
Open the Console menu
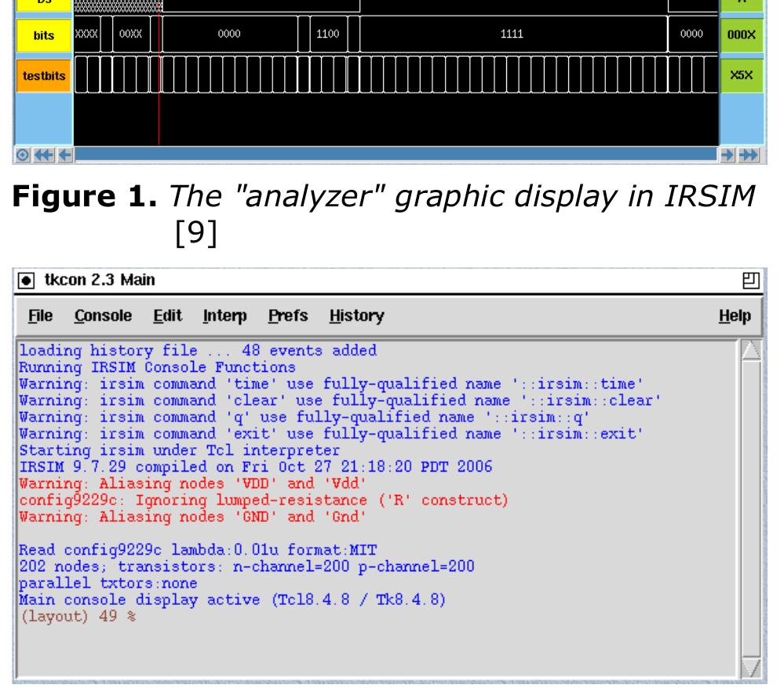[103, 316]
